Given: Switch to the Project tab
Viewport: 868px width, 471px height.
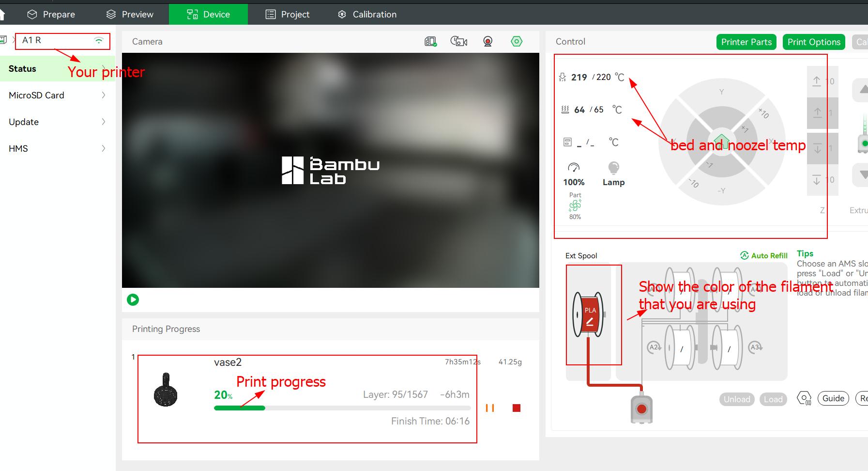Looking at the screenshot, I should click(x=288, y=14).
